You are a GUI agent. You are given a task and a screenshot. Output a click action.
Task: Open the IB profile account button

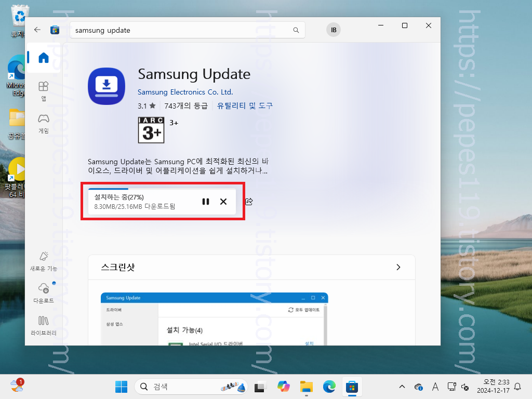click(334, 30)
